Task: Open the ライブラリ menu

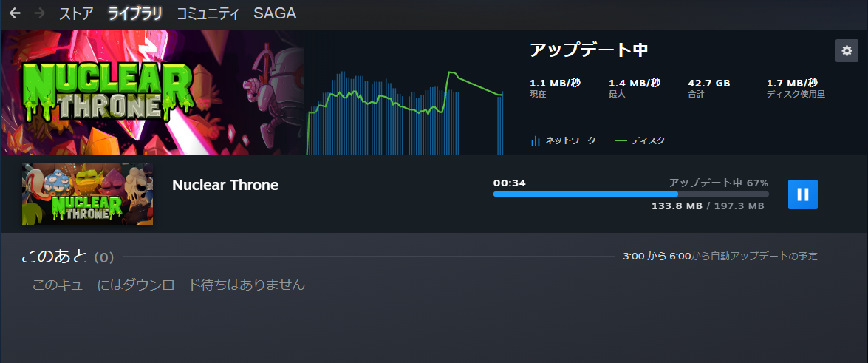Action: click(x=135, y=13)
